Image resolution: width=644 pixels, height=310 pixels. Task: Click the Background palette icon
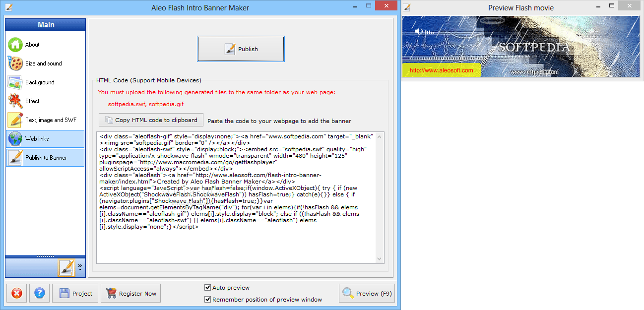(14, 82)
